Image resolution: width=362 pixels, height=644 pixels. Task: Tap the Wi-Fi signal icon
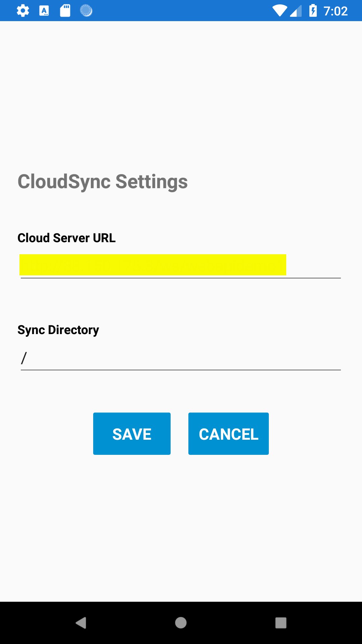click(280, 11)
